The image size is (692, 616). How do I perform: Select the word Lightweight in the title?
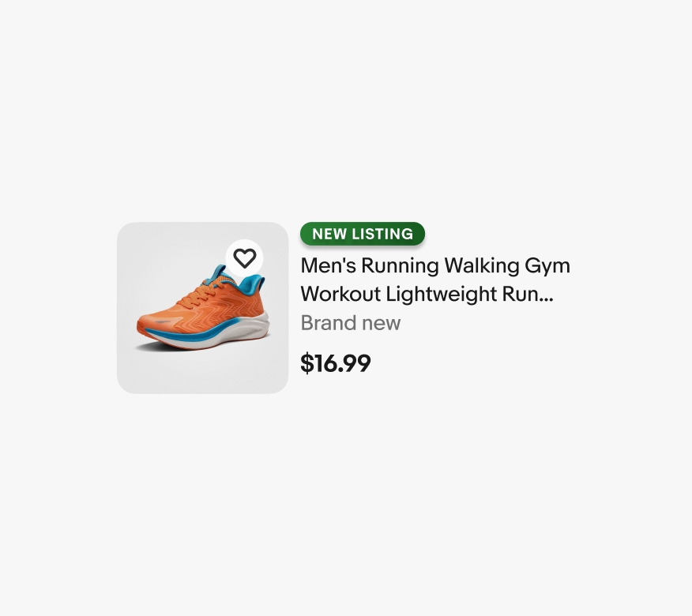(x=442, y=295)
